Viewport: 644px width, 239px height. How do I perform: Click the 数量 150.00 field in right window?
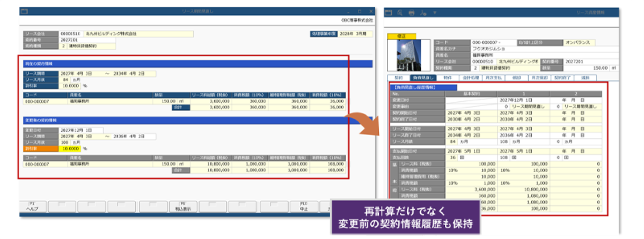click(x=587, y=68)
